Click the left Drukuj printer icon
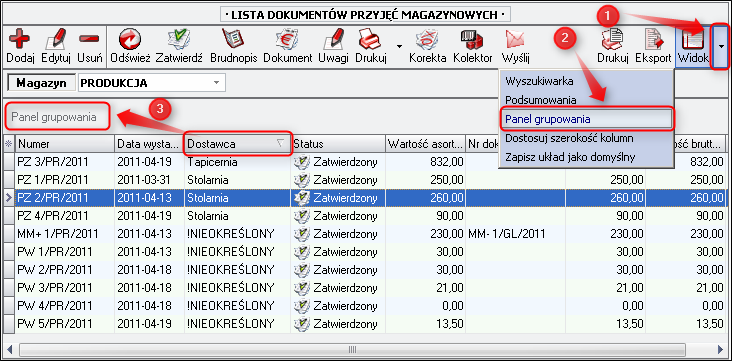This screenshot has width=732, height=361. 371,40
